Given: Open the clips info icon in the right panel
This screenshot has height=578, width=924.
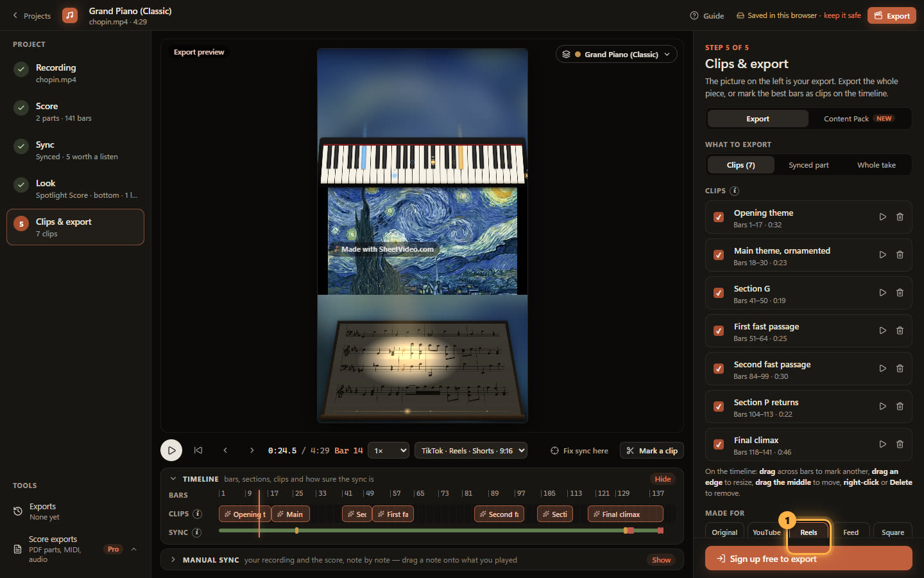Looking at the screenshot, I should pos(735,191).
